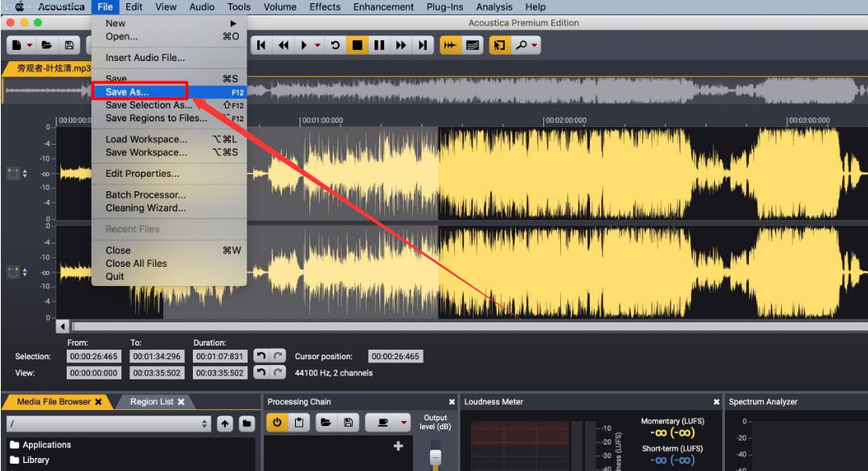
Task: Toggle the lower channel enable box
Action: tap(13, 272)
